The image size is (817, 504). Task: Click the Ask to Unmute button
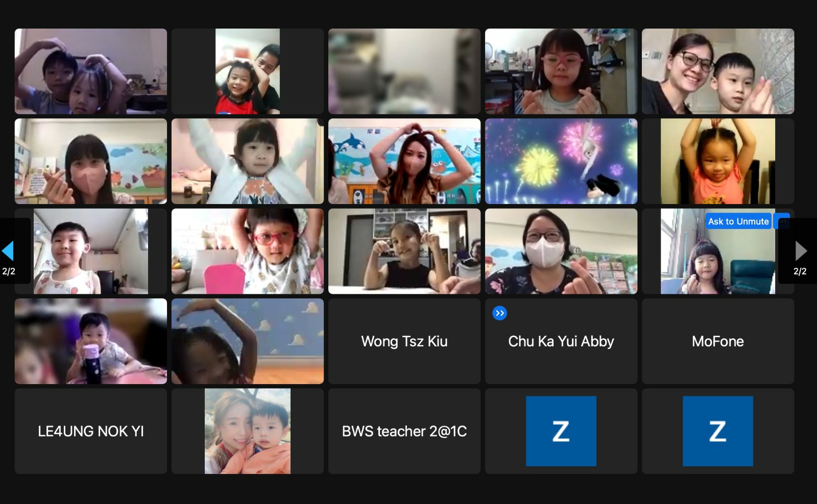[x=738, y=221]
